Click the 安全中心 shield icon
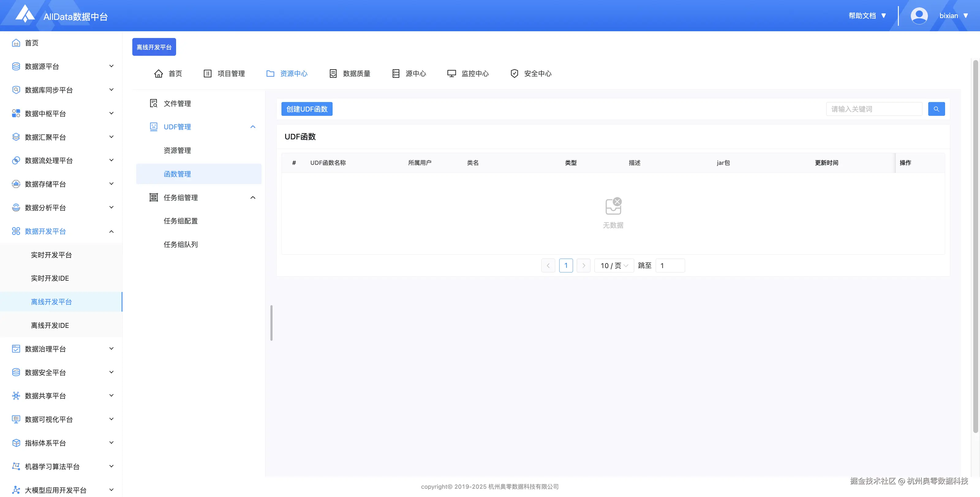The width and height of the screenshot is (980, 497). coord(514,74)
